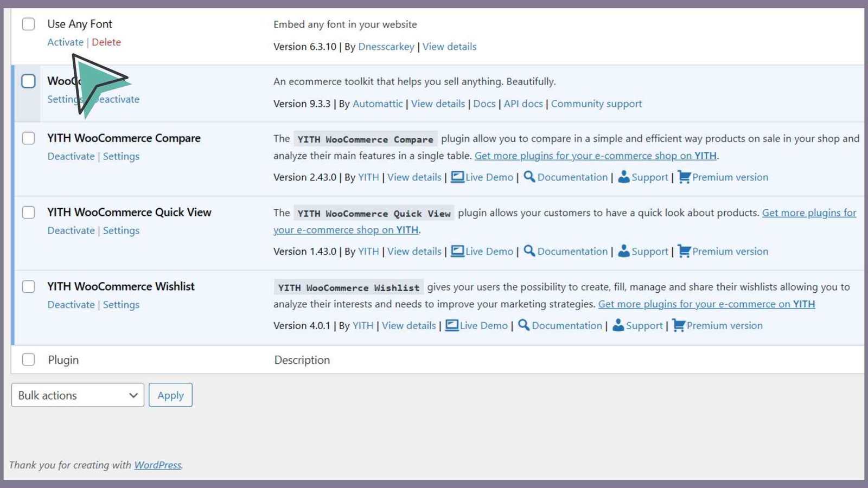
Task: View details of YITH WooCommerce Quick View
Action: [414, 252]
